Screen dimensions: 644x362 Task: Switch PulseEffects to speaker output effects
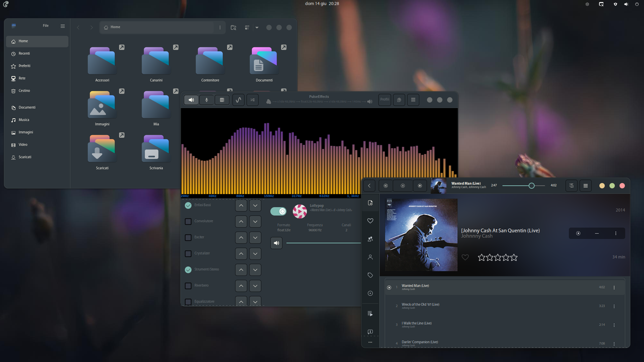pos(191,100)
